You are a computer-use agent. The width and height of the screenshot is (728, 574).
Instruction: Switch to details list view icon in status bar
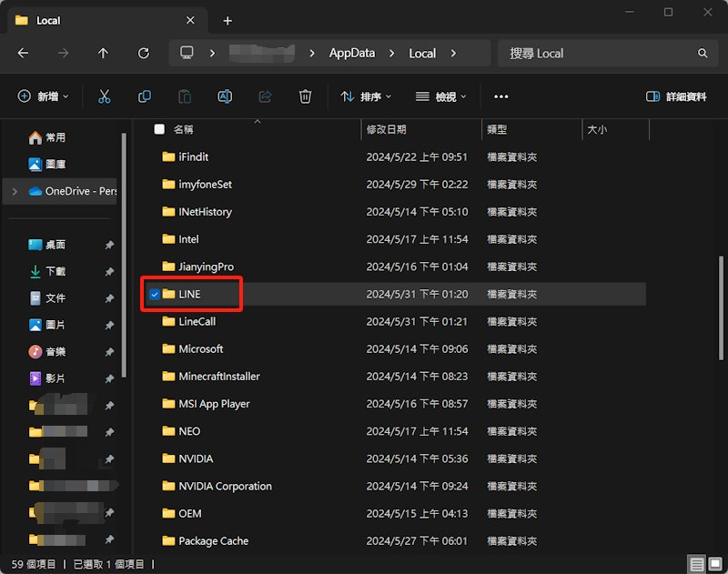tap(696, 564)
